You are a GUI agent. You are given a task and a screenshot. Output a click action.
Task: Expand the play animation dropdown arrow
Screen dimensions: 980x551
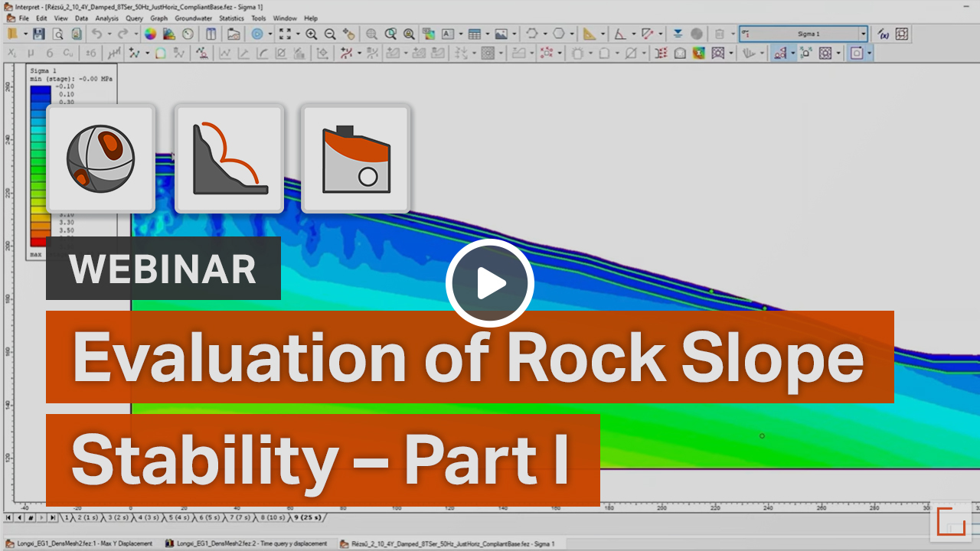tap(269, 34)
